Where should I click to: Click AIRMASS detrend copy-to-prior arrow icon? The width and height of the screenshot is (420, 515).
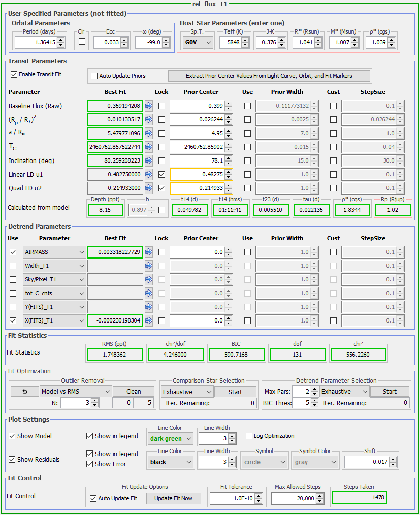pos(149,252)
